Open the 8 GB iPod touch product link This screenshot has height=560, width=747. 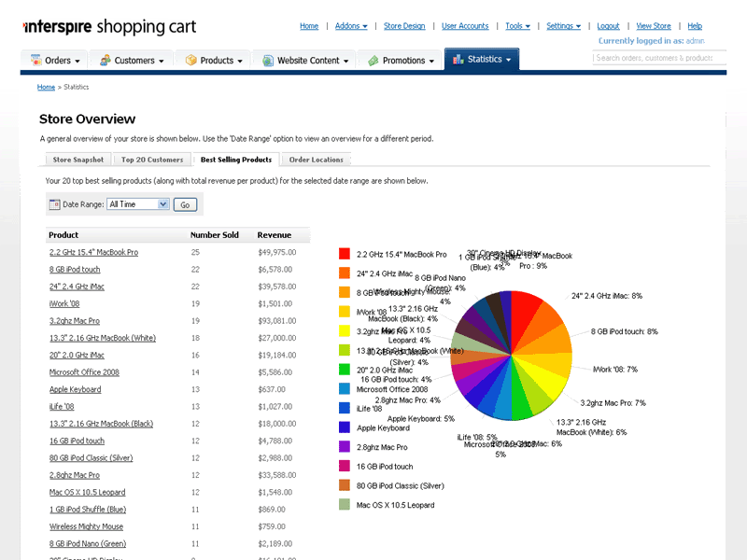coord(75,270)
